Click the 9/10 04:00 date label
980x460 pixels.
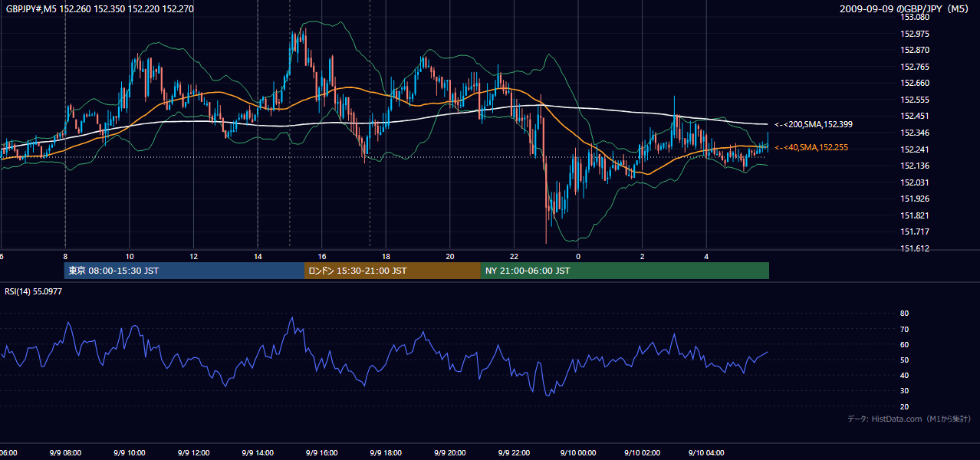707,452
